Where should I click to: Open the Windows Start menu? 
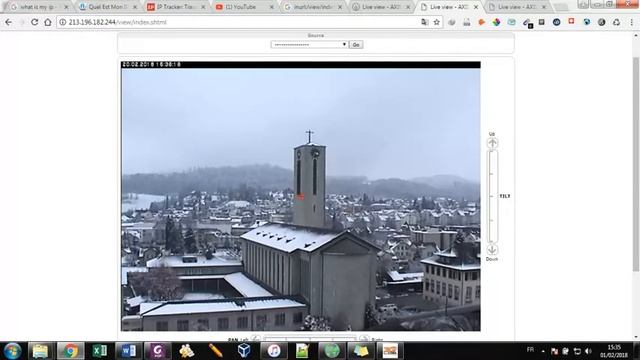coord(12,351)
